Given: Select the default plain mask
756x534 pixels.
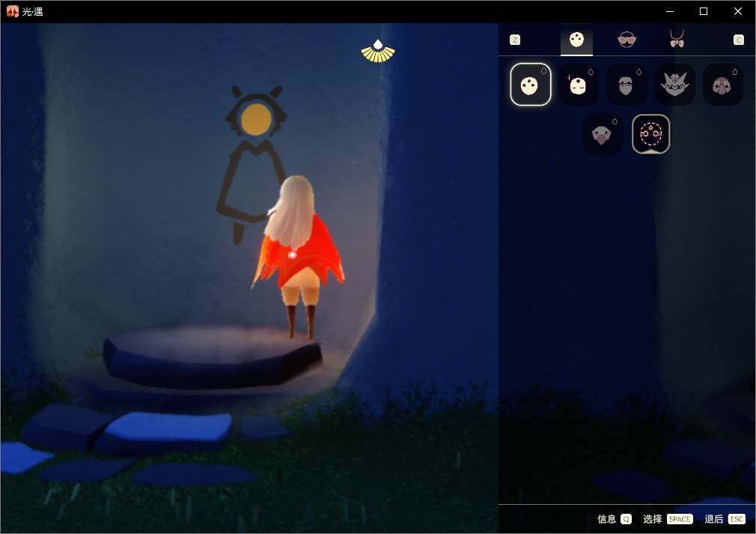Looking at the screenshot, I should tap(531, 85).
